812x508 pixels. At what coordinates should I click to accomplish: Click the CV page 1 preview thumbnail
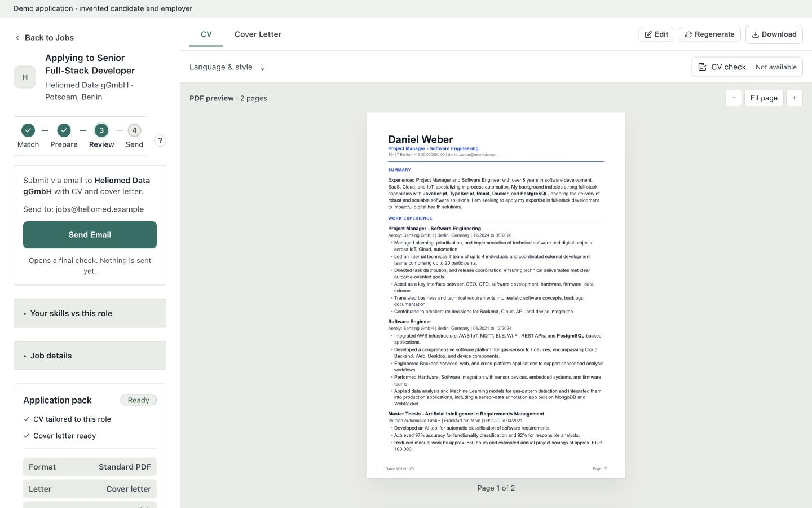pos(496,295)
